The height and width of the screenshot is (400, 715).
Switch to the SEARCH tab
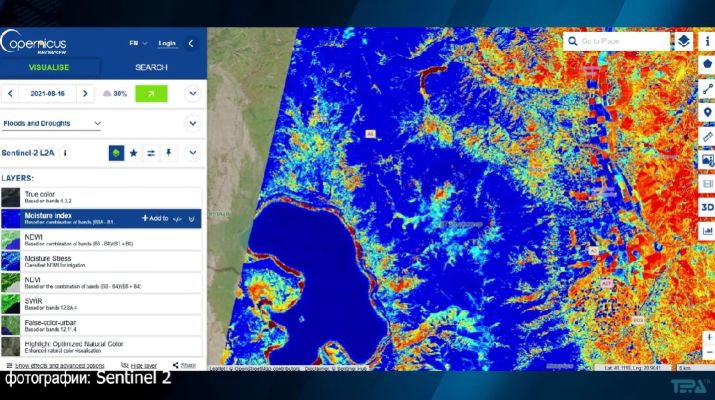pos(151,67)
